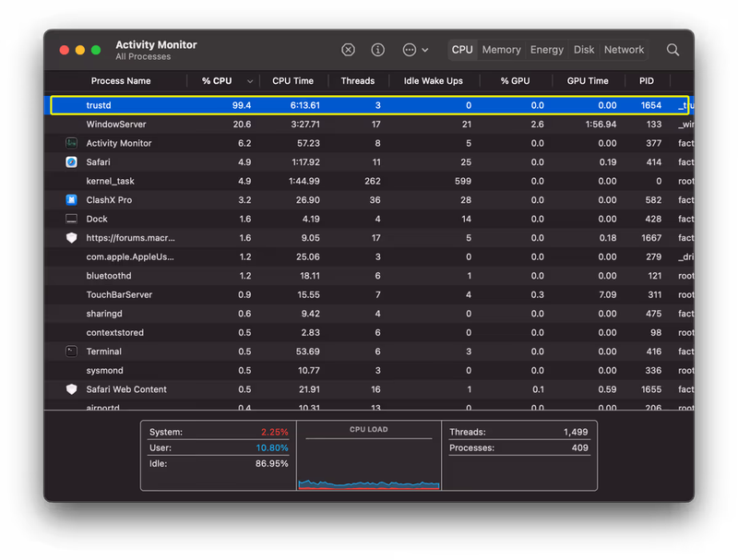
Task: Click the Activity Monitor row icon
Action: click(x=72, y=143)
